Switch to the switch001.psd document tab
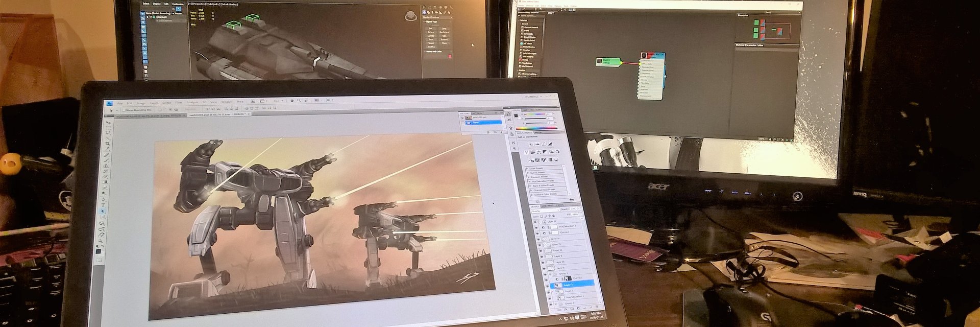This screenshot has height=327, width=980. point(219,114)
